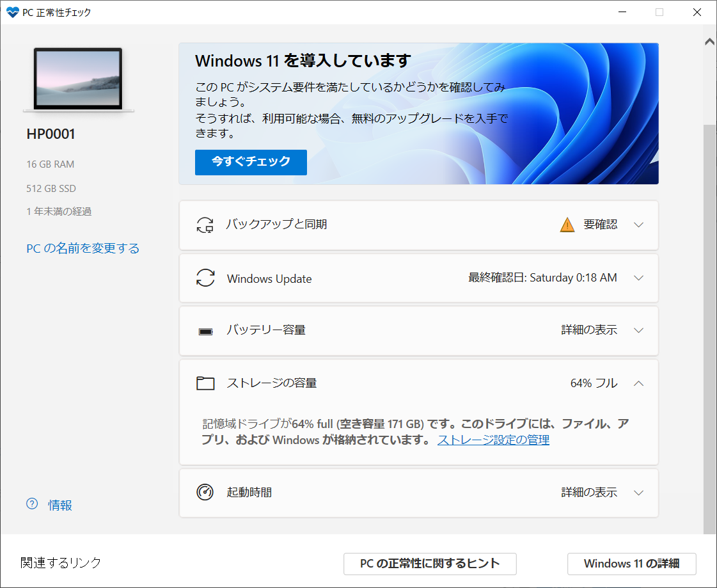The image size is (717, 588).
Task: Click the Windows 11 の詳細 button
Action: [x=631, y=564]
